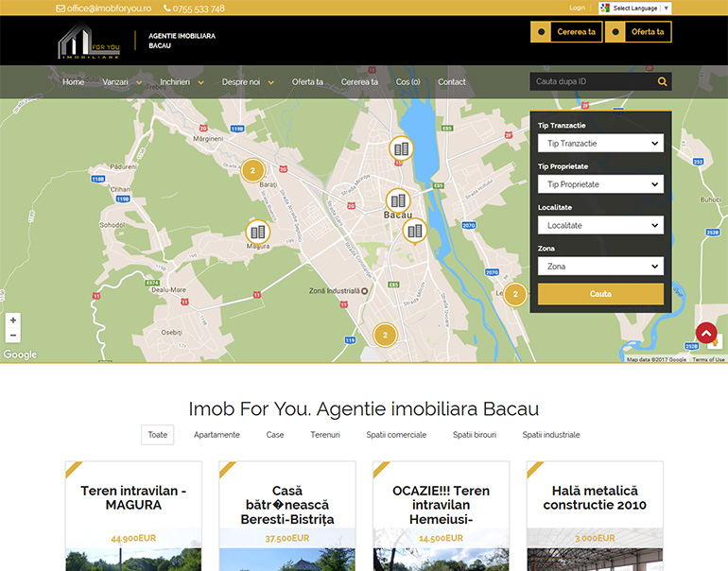728x571 pixels.
Task: Open the Imob For You logo
Action: coord(89,41)
